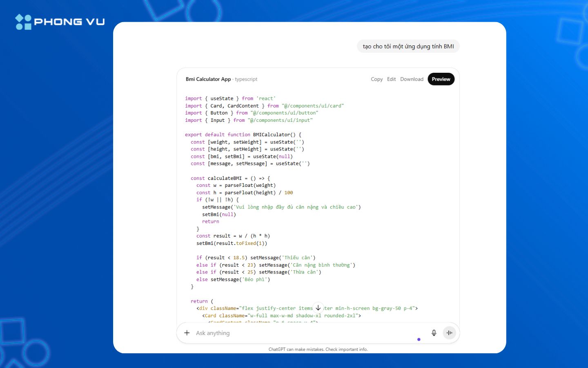This screenshot has width=588, height=368.
Task: Click the 'Vui lòng nhập' message string
Action: (x=297, y=207)
